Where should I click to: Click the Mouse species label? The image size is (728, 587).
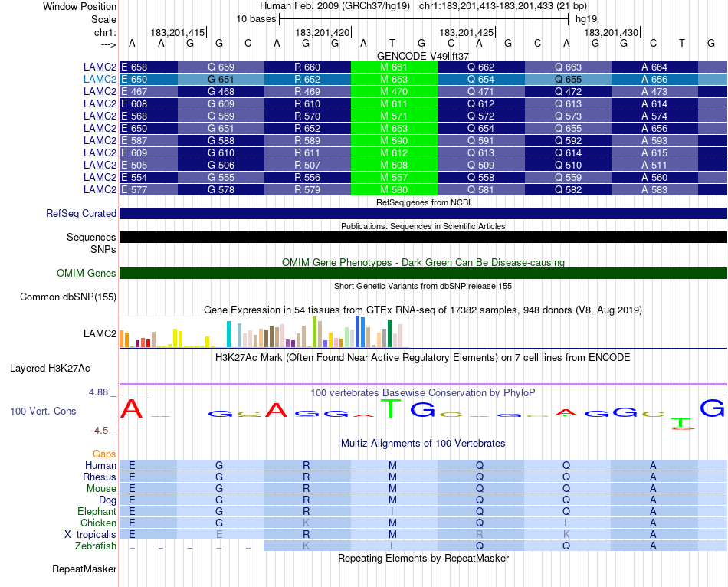click(x=101, y=489)
